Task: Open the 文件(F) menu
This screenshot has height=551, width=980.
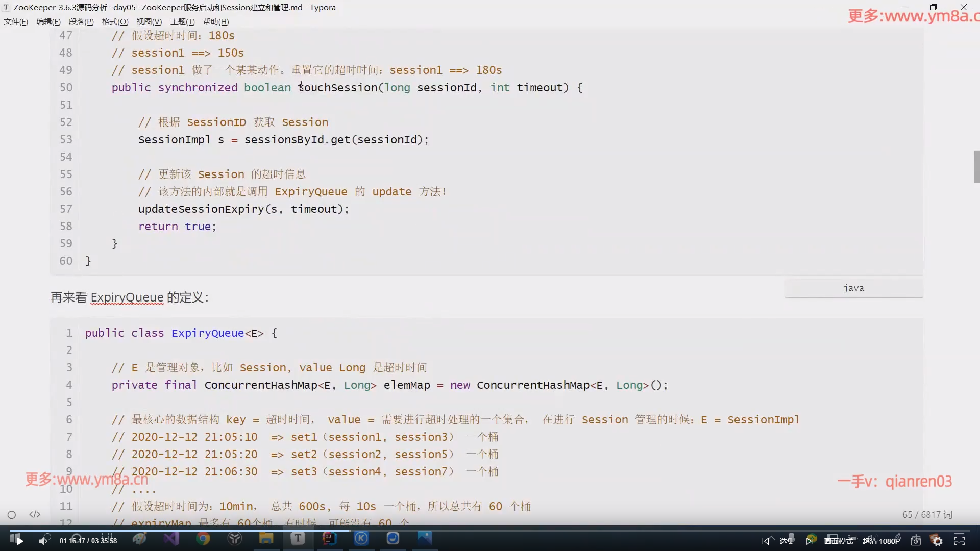Action: [x=16, y=22]
